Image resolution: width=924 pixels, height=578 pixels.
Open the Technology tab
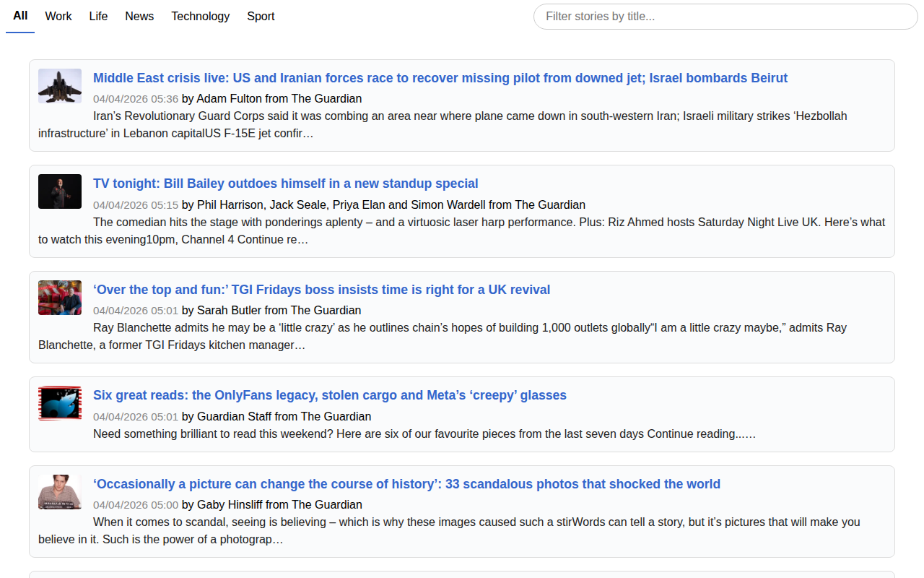(x=200, y=16)
